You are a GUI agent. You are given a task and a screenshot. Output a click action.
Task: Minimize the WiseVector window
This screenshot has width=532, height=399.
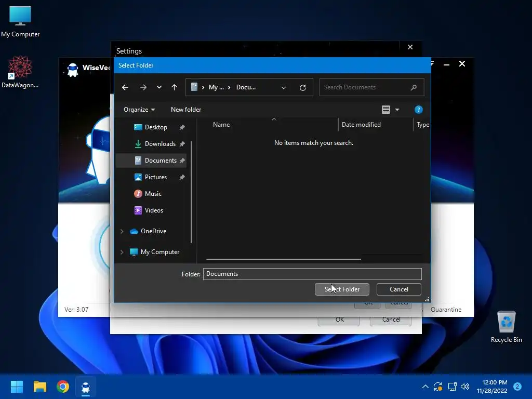pos(446,64)
